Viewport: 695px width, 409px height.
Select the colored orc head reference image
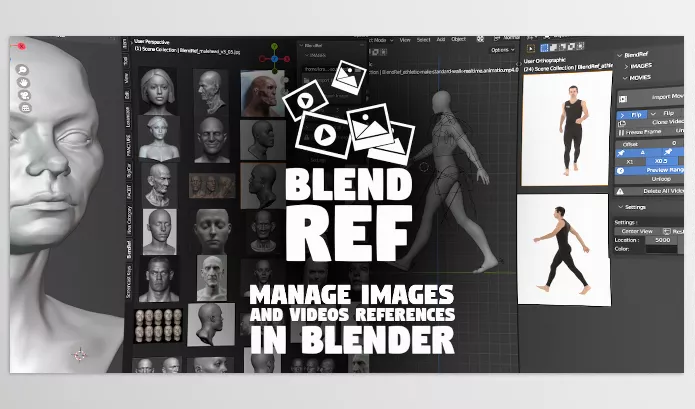coord(262,93)
